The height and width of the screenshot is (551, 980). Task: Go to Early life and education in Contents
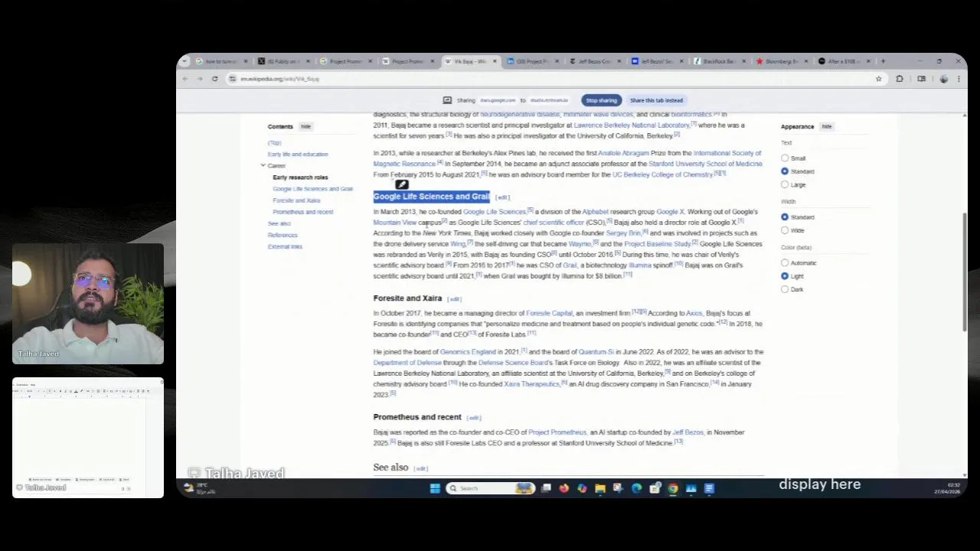(298, 155)
